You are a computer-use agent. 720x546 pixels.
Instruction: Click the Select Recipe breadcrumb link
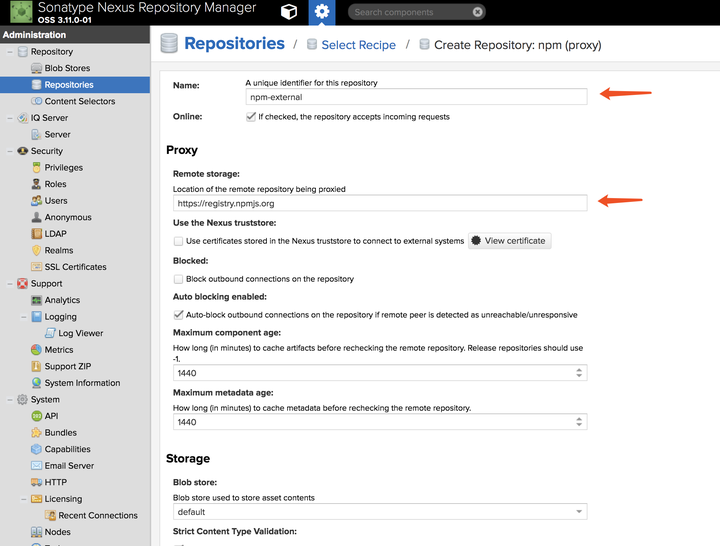358,45
